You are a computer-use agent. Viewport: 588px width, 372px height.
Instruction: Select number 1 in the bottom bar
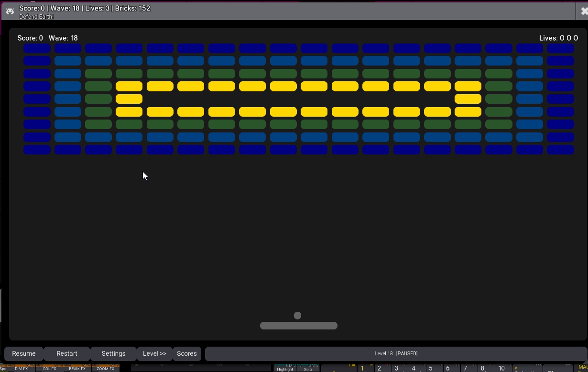[363, 368]
